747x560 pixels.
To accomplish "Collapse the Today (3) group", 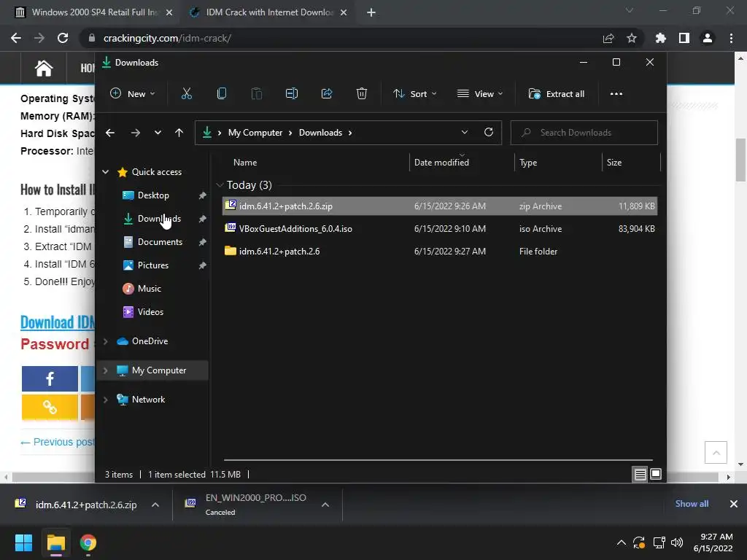I will coord(220,184).
